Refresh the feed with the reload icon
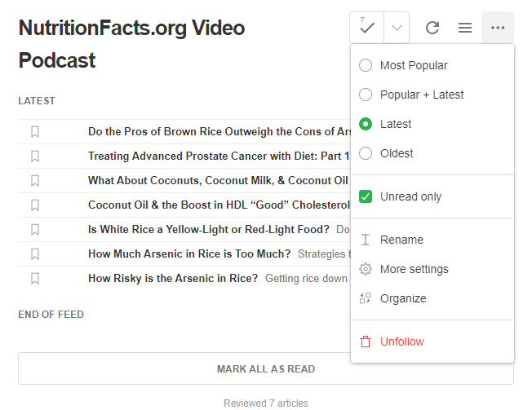 pyautogui.click(x=432, y=28)
